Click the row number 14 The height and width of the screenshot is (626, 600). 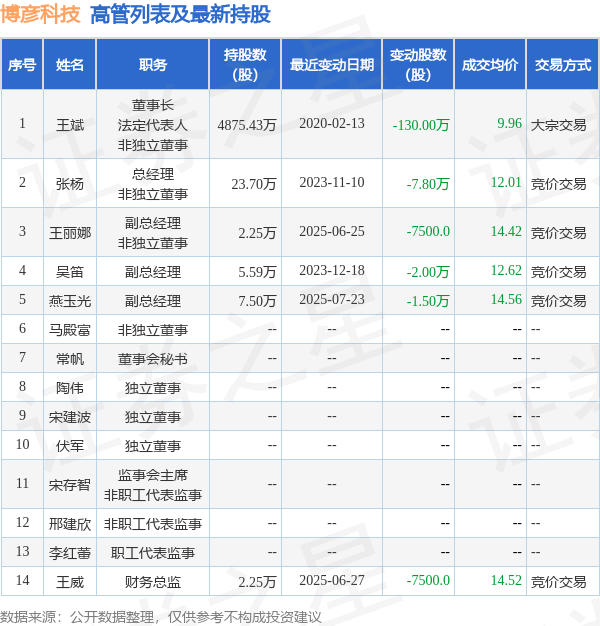coord(22,580)
